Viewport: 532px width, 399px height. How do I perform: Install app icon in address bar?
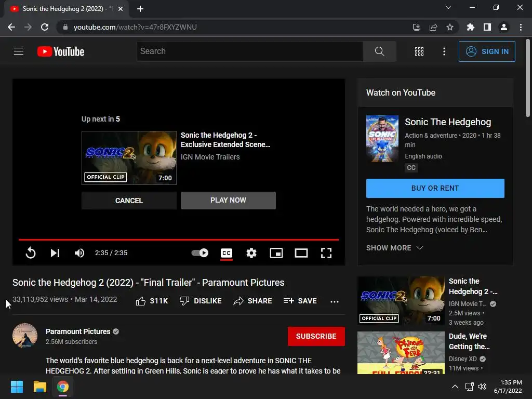(417, 27)
